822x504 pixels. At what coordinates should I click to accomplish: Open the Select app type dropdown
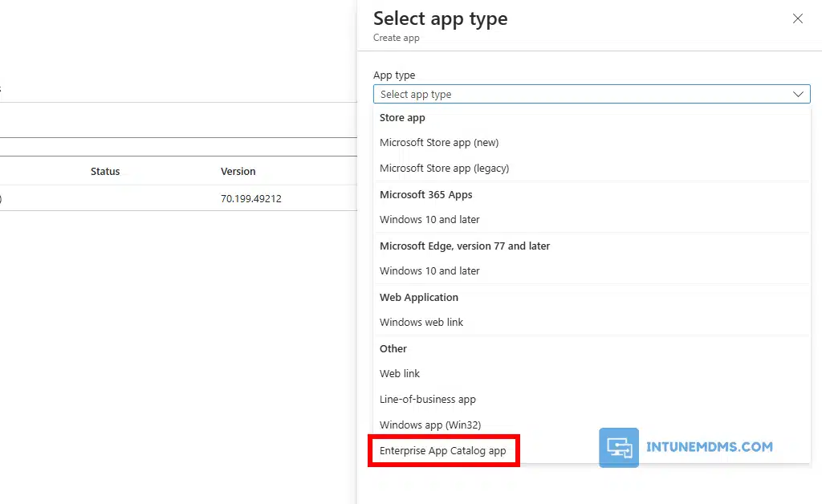(592, 95)
